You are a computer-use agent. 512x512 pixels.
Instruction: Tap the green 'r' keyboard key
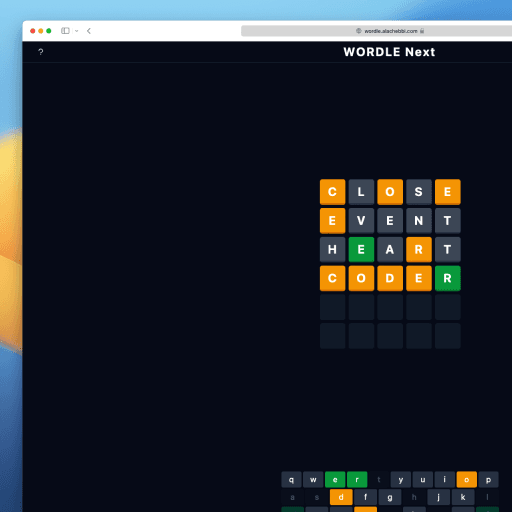click(357, 480)
